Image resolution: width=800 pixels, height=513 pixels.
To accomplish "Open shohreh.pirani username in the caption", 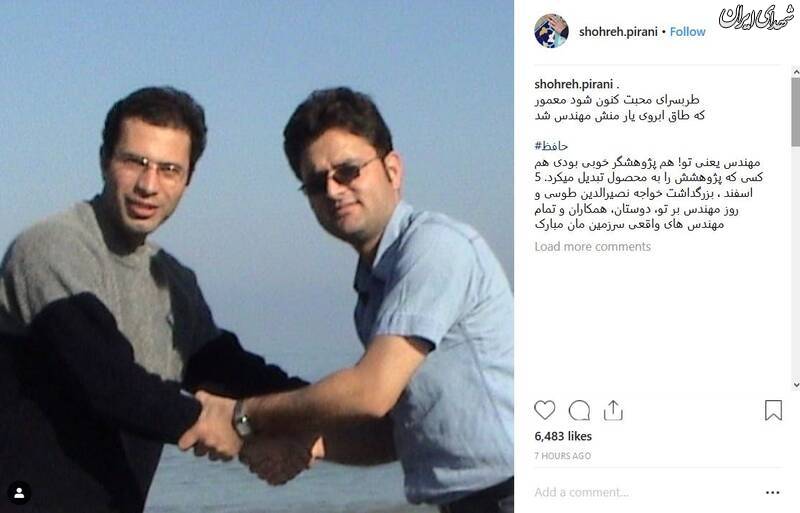I will (573, 84).
